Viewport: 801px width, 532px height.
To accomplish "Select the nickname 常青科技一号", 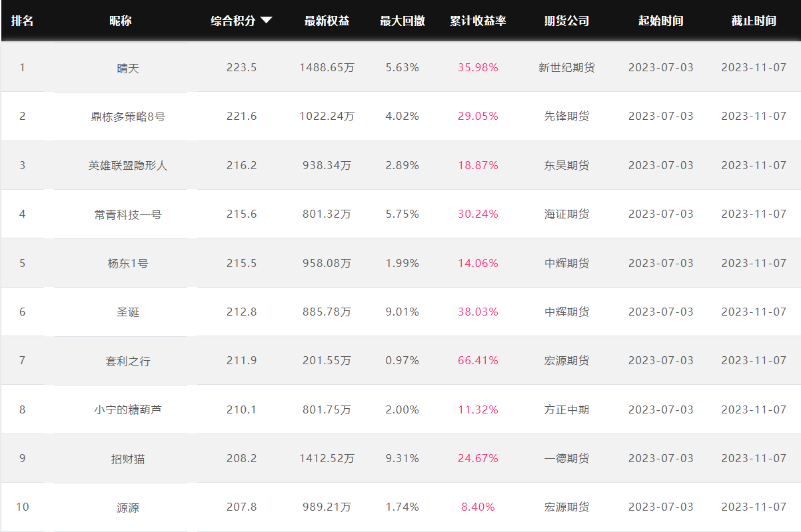I will [128, 214].
